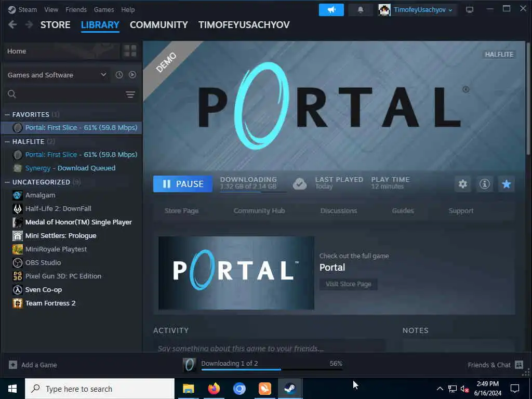
Task: Open the Discussions link
Action: coord(339,211)
